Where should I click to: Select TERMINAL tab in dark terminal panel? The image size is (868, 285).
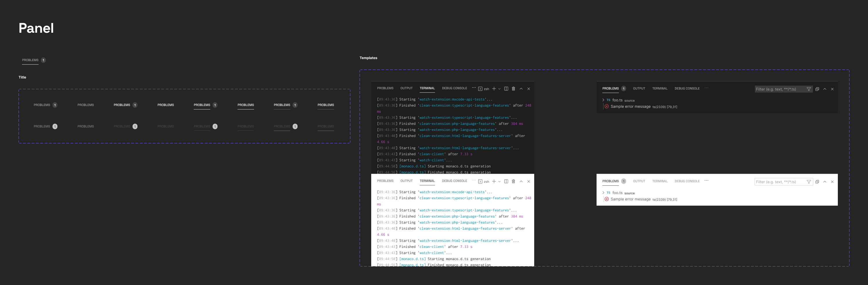point(427,88)
